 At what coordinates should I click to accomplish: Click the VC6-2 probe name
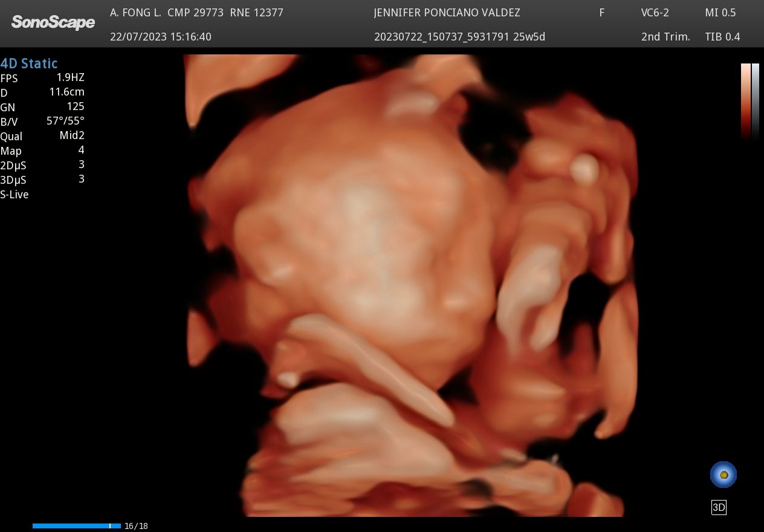point(655,13)
